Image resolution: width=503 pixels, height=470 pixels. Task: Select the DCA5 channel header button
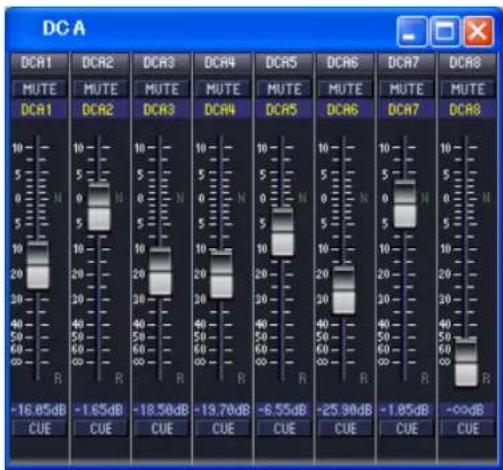283,63
